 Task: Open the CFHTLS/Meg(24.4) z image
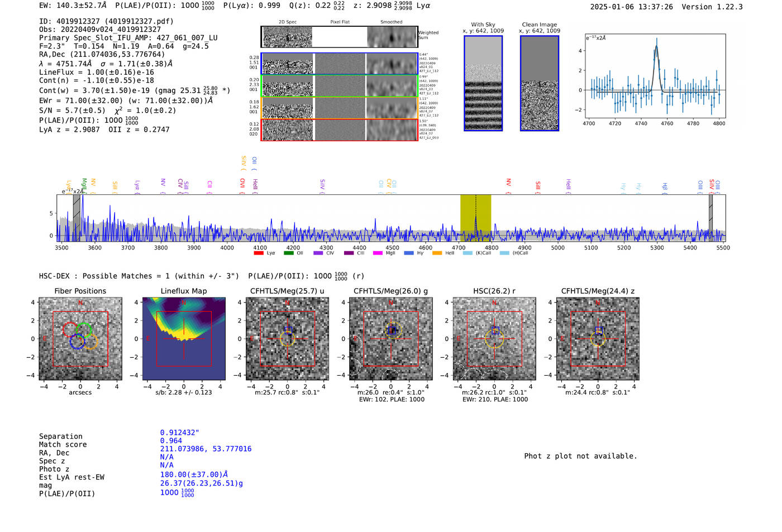coord(598,339)
